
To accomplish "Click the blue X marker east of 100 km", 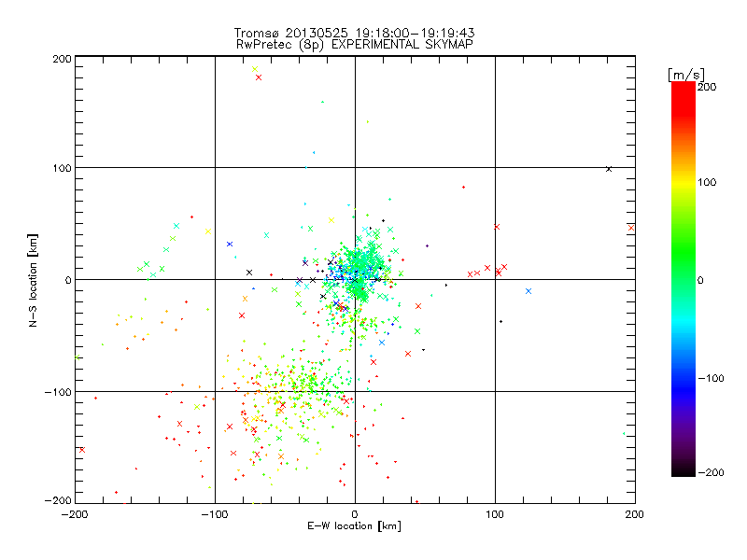I will [x=529, y=291].
